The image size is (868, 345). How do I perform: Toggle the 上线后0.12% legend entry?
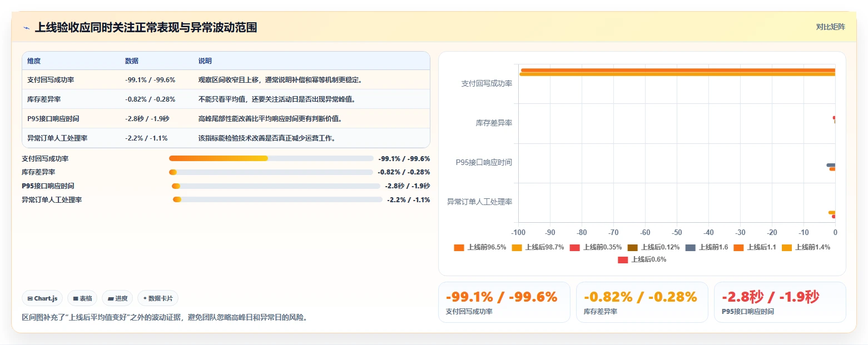(x=653, y=247)
